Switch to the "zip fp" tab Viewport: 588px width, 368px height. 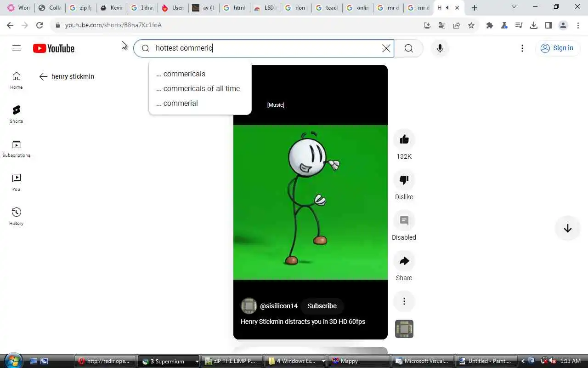[80, 8]
